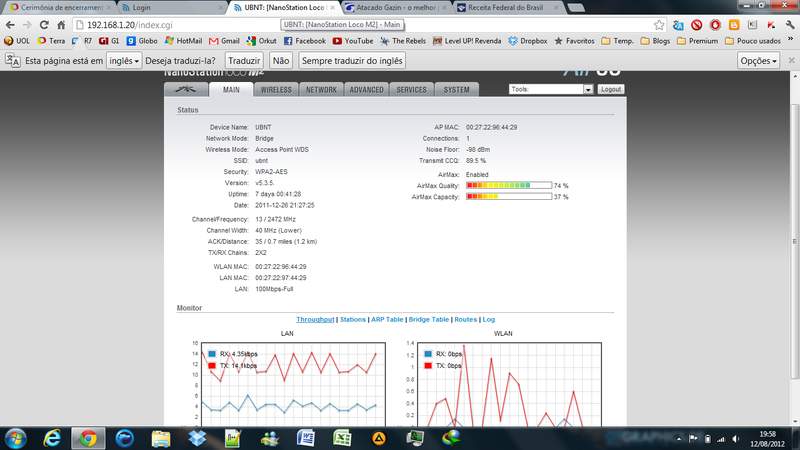Click the taskbar clock showing 19:58
Image resolution: width=800 pixels, height=450 pixels.
pyautogui.click(x=767, y=439)
